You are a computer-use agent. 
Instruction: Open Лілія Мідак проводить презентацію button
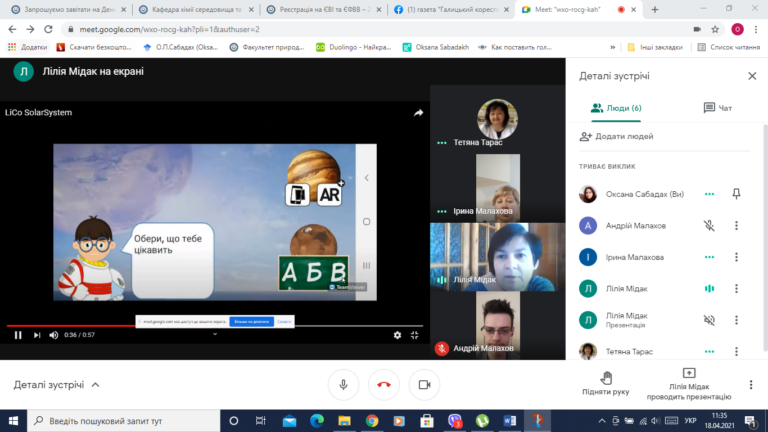point(689,384)
